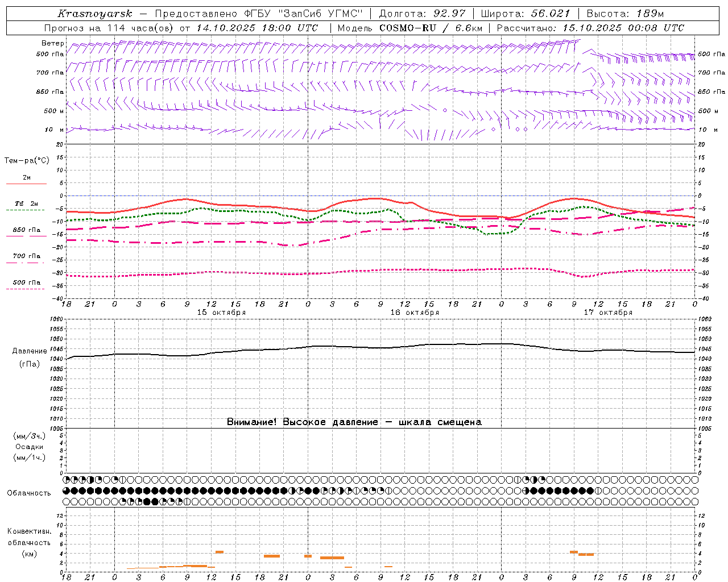Select the Давление pressure panel label

coord(30,351)
